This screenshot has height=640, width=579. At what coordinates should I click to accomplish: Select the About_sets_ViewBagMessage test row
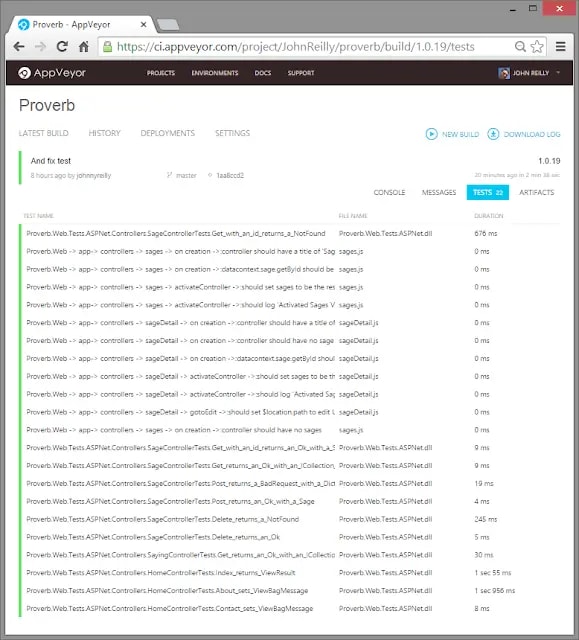tap(291, 591)
